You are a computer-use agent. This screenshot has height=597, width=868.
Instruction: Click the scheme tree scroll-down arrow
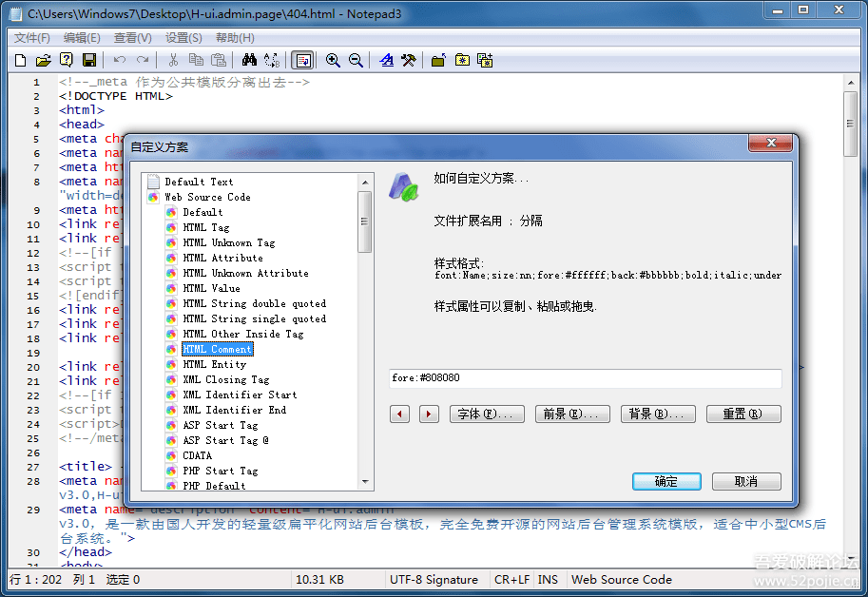pos(365,482)
